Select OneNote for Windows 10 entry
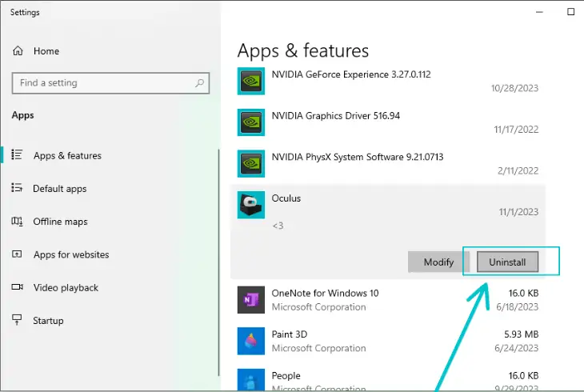This screenshot has width=584, height=392. click(x=388, y=299)
